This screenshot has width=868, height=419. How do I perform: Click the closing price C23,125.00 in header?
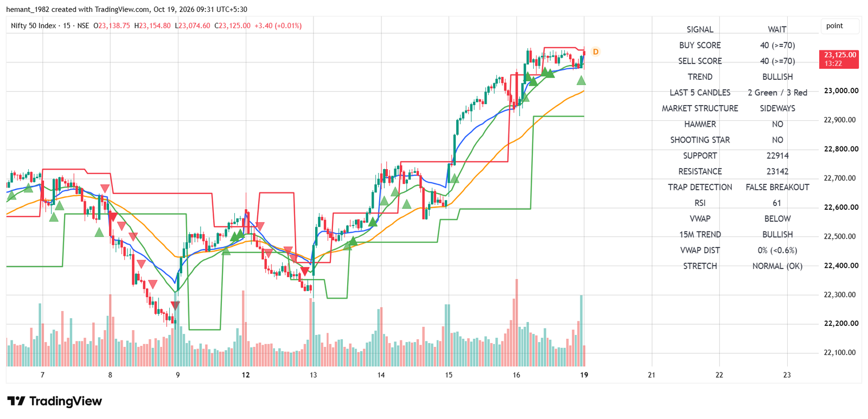point(233,25)
